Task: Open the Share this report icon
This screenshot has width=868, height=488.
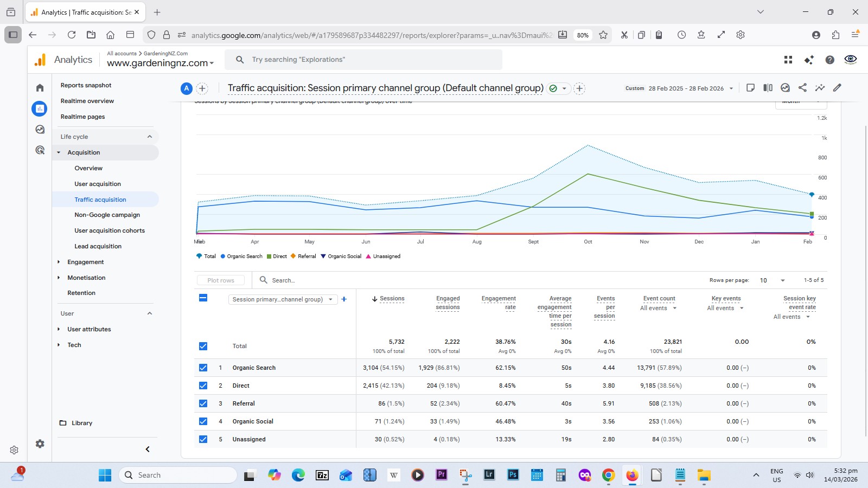Action: click(x=802, y=88)
